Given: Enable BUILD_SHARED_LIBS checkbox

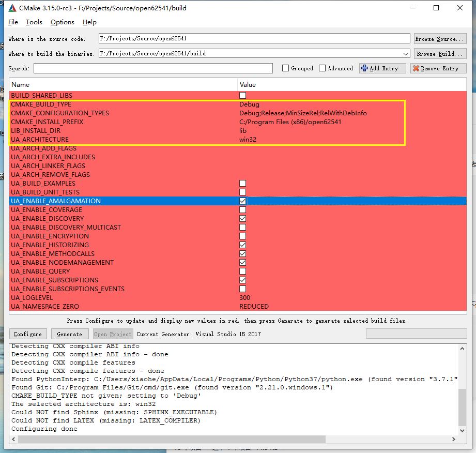Looking at the screenshot, I should [x=242, y=95].
